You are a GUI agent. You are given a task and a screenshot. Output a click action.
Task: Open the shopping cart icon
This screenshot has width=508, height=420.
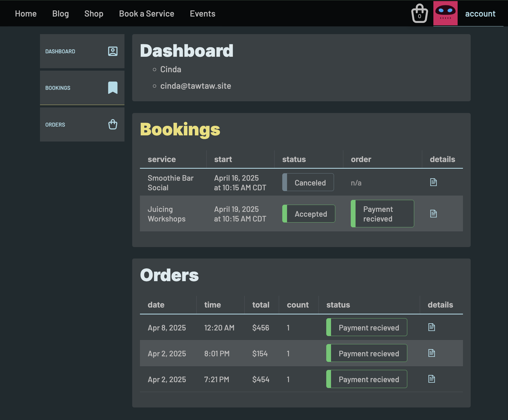point(420,13)
